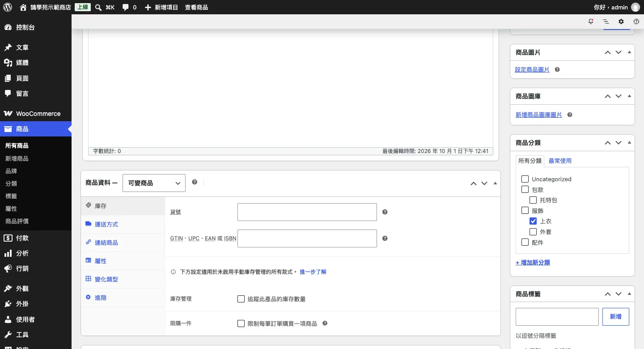The width and height of the screenshot is (644, 349).
Task: Click the plus 新增項目 in admin bar
Action: (x=161, y=7)
